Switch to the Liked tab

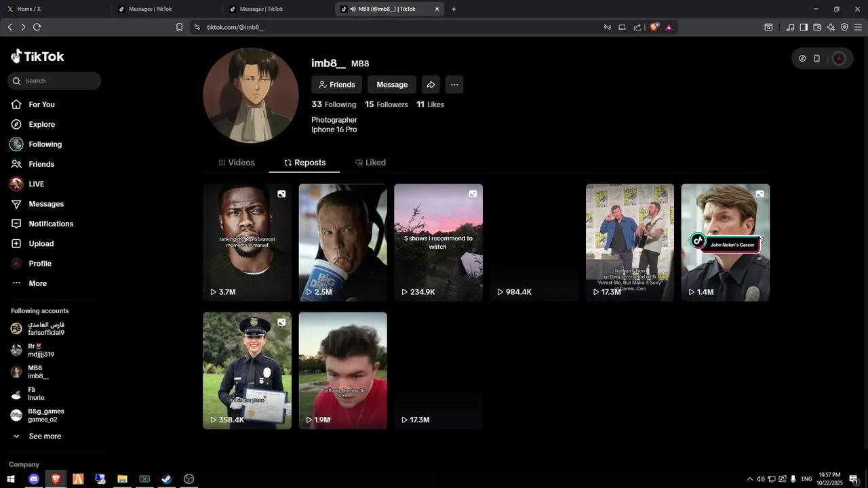coord(370,163)
